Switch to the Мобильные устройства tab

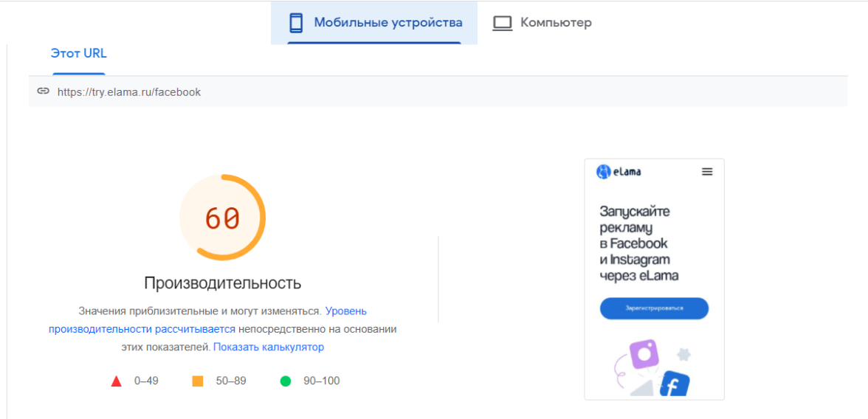374,23
